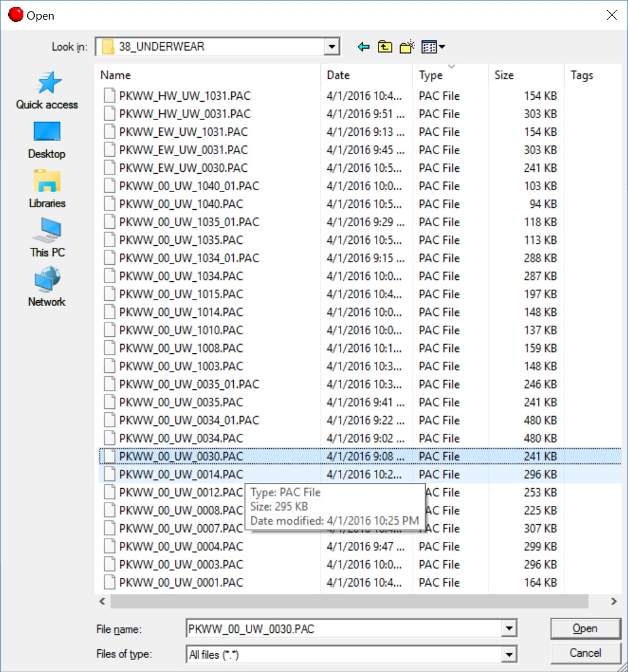This screenshot has height=672, width=628.
Task: Open the Files of type dropdown
Action: (509, 655)
